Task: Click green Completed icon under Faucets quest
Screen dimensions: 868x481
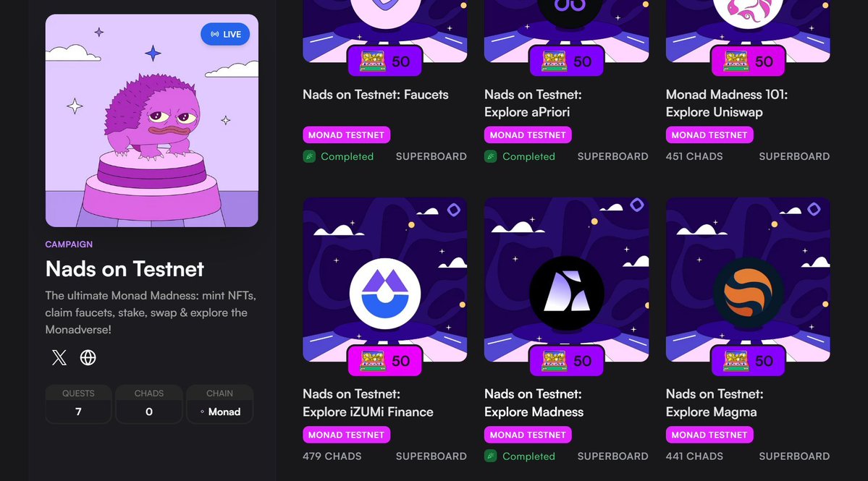Action: coord(309,156)
